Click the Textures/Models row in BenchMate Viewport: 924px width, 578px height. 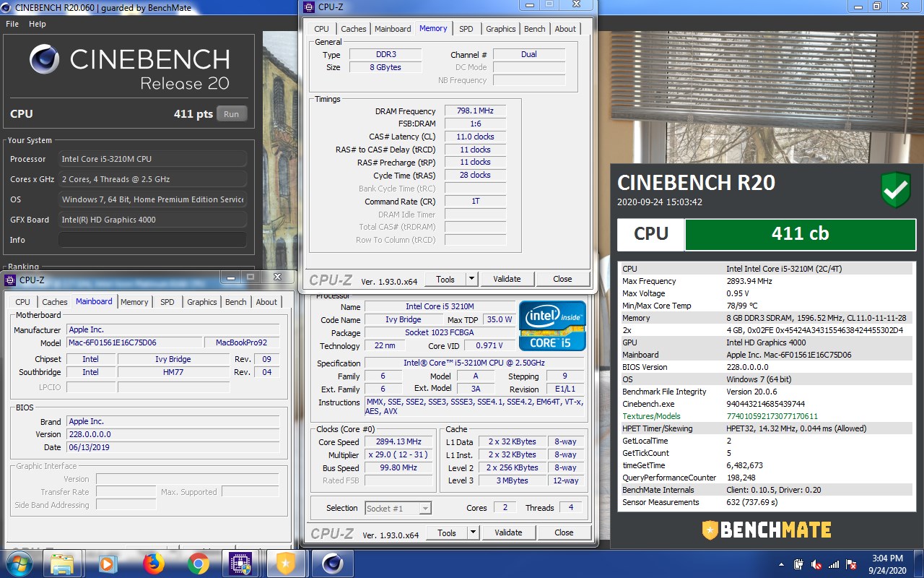(x=767, y=416)
